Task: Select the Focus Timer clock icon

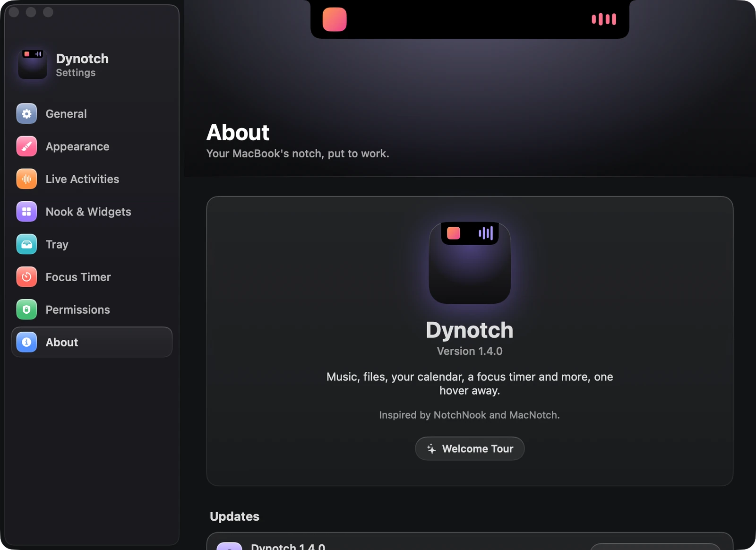Action: (26, 277)
